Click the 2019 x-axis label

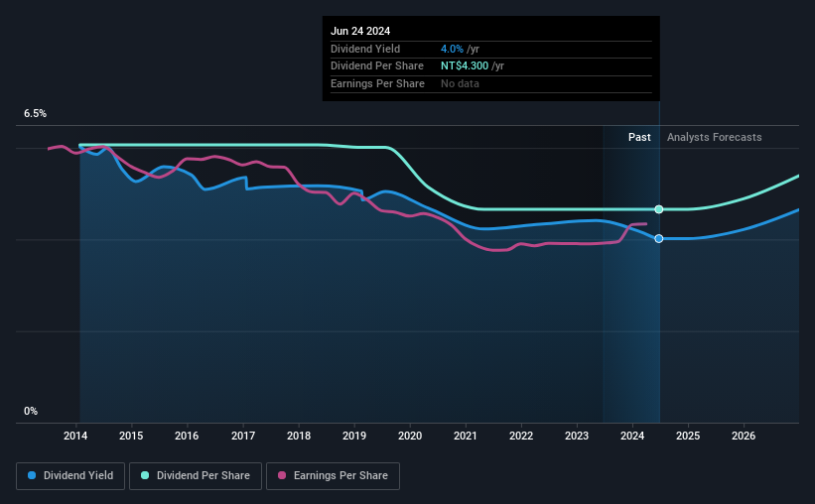(354, 436)
